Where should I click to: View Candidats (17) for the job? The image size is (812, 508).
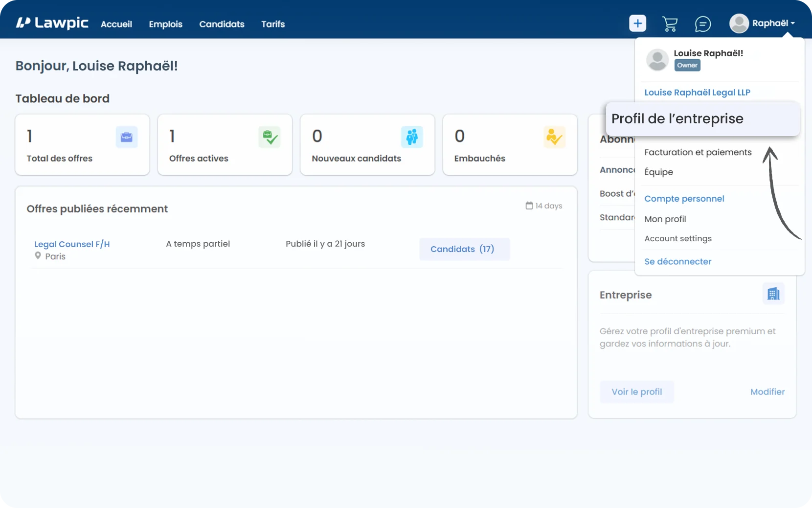pos(464,249)
